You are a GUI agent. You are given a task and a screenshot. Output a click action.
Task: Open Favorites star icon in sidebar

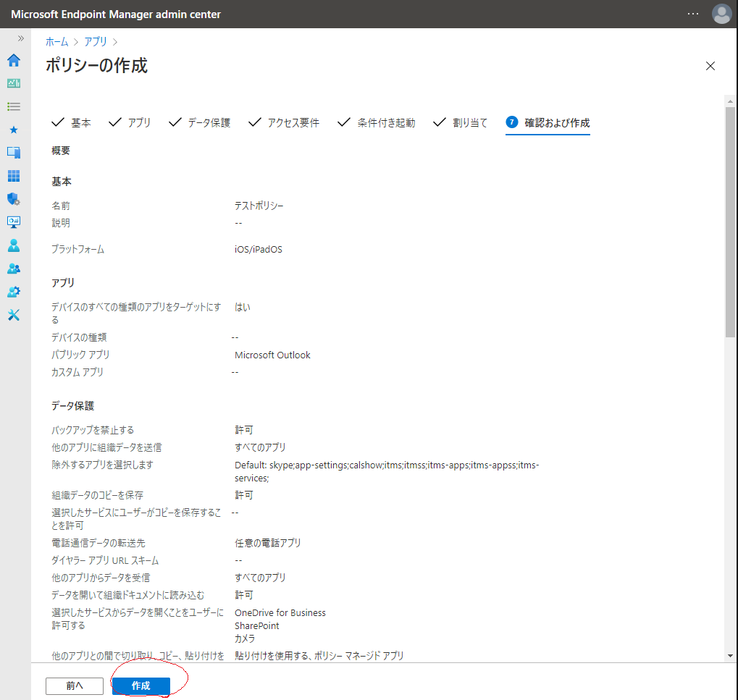[x=14, y=130]
